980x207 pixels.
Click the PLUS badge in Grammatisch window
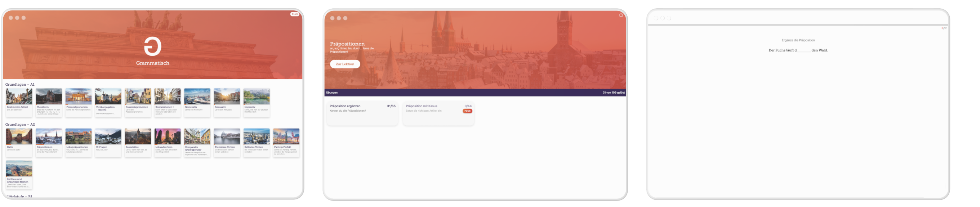294,14
